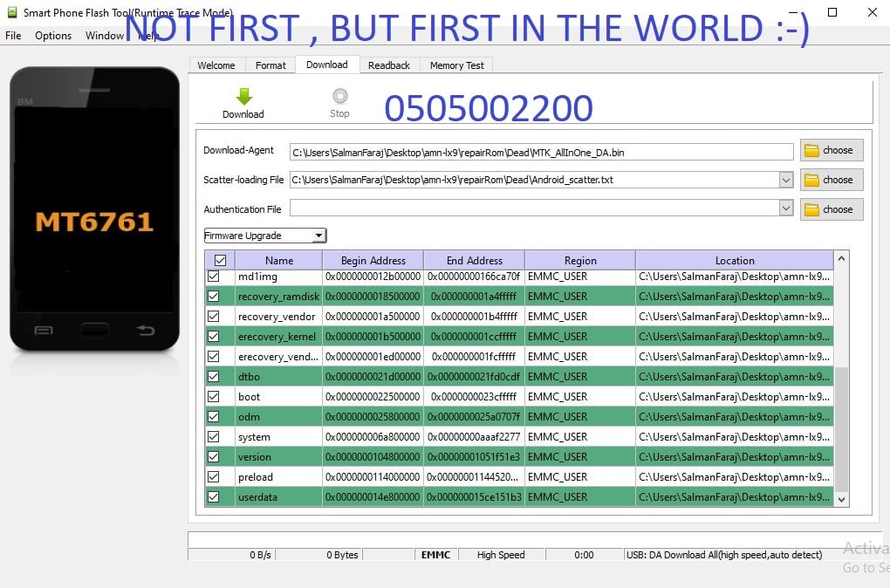Expand the Scatter-loading File dropdown arrow
This screenshot has width=890, height=588.
[x=785, y=180]
